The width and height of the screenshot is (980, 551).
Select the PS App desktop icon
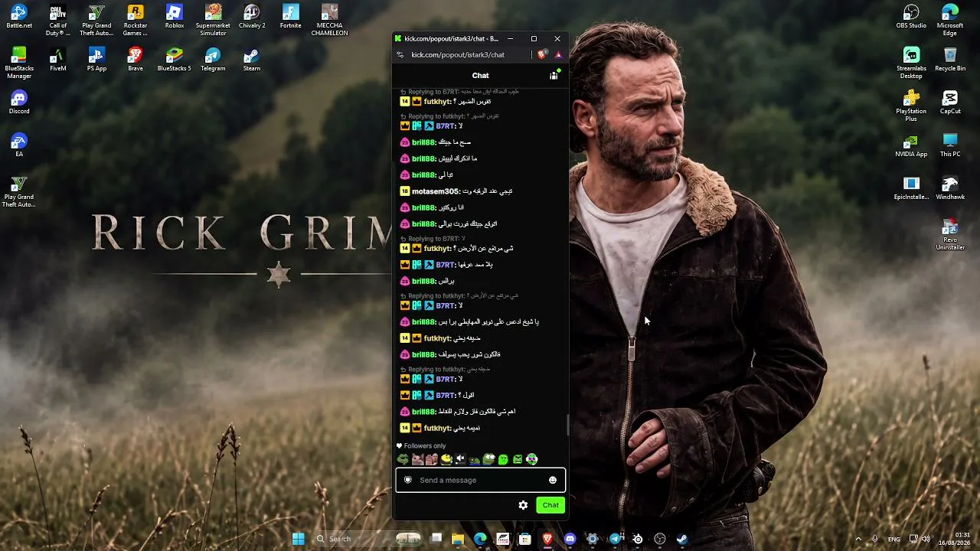point(96,60)
